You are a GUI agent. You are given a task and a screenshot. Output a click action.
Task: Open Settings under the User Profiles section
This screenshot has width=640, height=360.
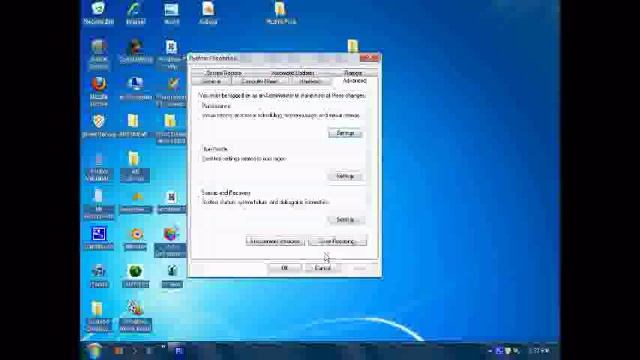pos(345,176)
